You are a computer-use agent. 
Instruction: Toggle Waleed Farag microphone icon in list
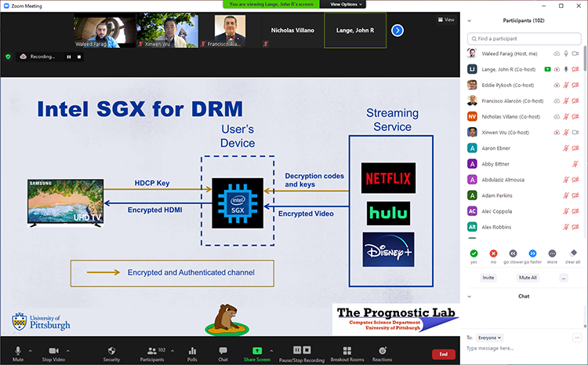coord(566,53)
